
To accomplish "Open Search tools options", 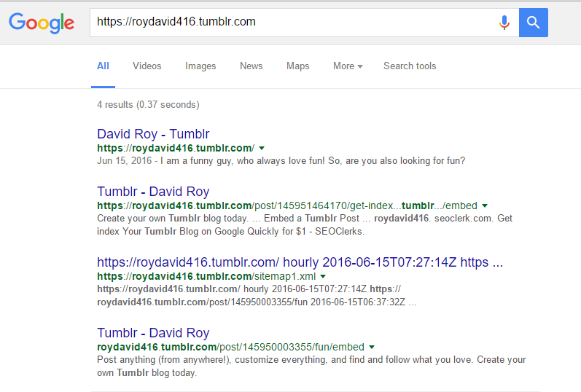I will click(x=410, y=66).
